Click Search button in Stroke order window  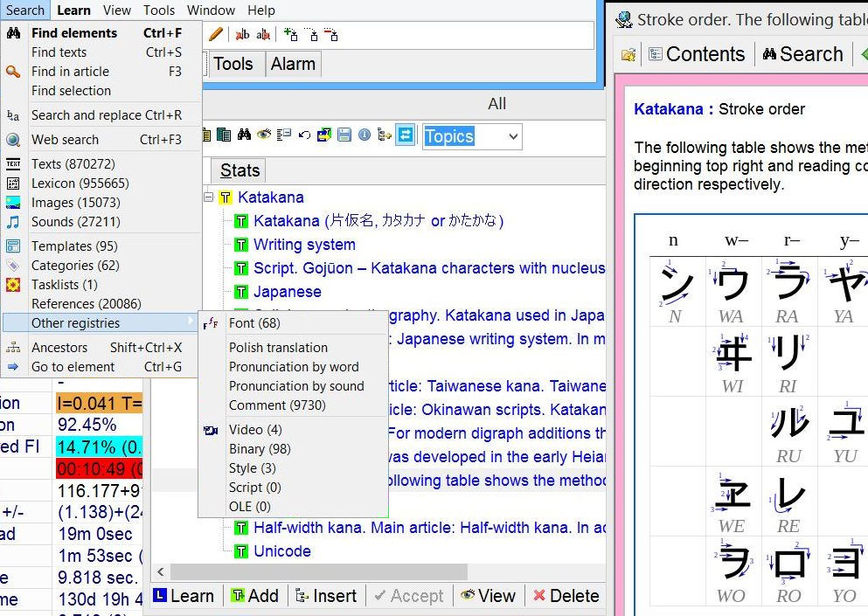point(803,53)
